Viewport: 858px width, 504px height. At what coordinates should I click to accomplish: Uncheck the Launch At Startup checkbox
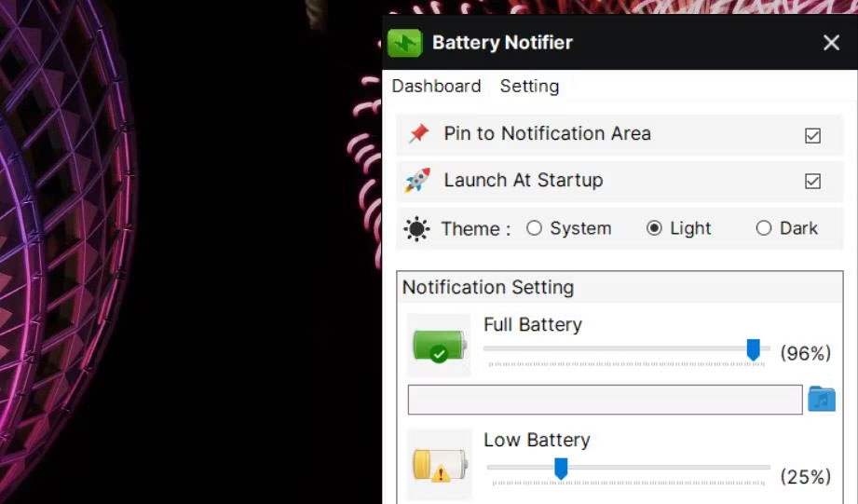click(812, 181)
